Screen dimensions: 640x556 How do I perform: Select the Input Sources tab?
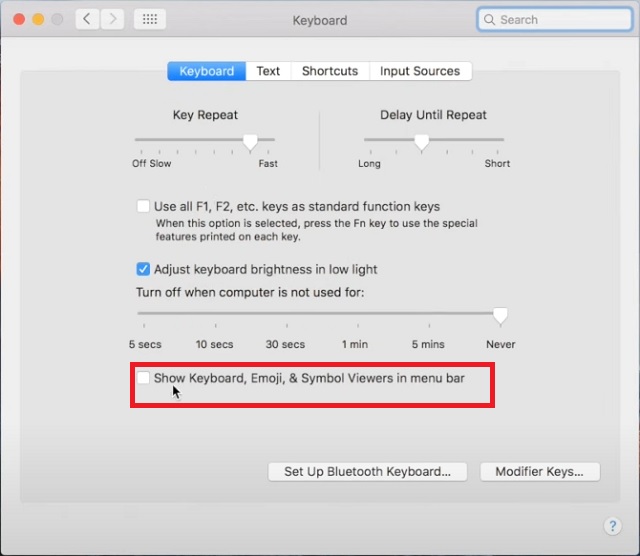[x=420, y=71]
